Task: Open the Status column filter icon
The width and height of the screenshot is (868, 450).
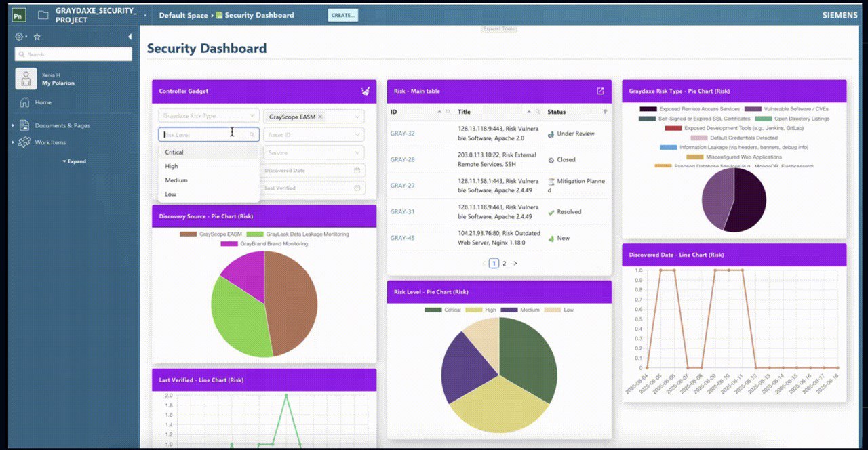Action: [x=605, y=112]
